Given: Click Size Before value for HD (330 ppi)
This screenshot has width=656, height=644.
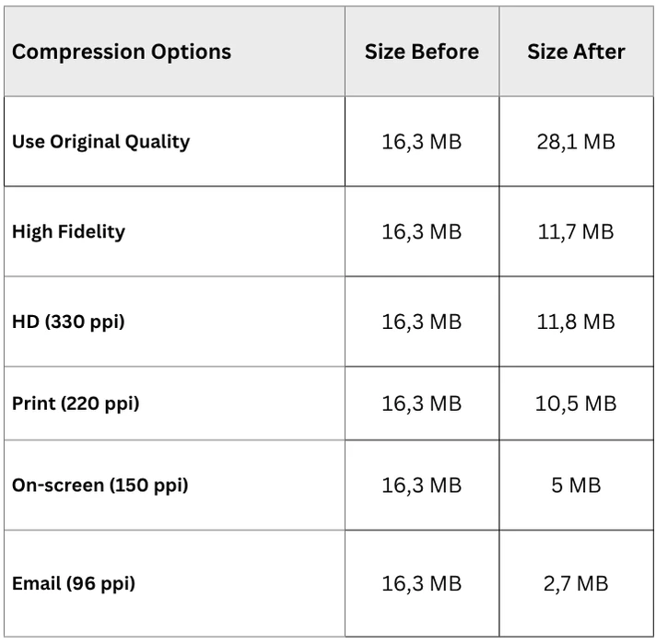Looking at the screenshot, I should (x=422, y=322).
